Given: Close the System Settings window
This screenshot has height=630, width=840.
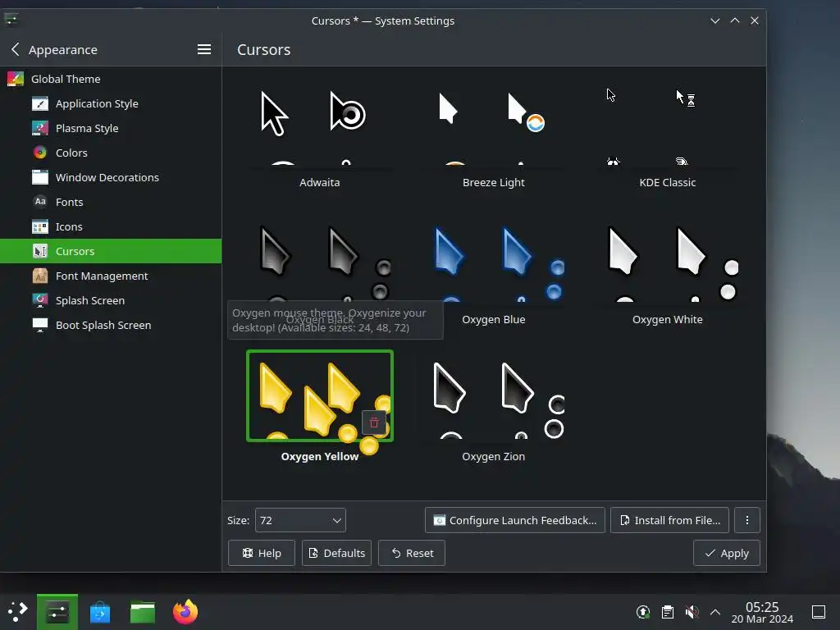Looking at the screenshot, I should [x=755, y=21].
